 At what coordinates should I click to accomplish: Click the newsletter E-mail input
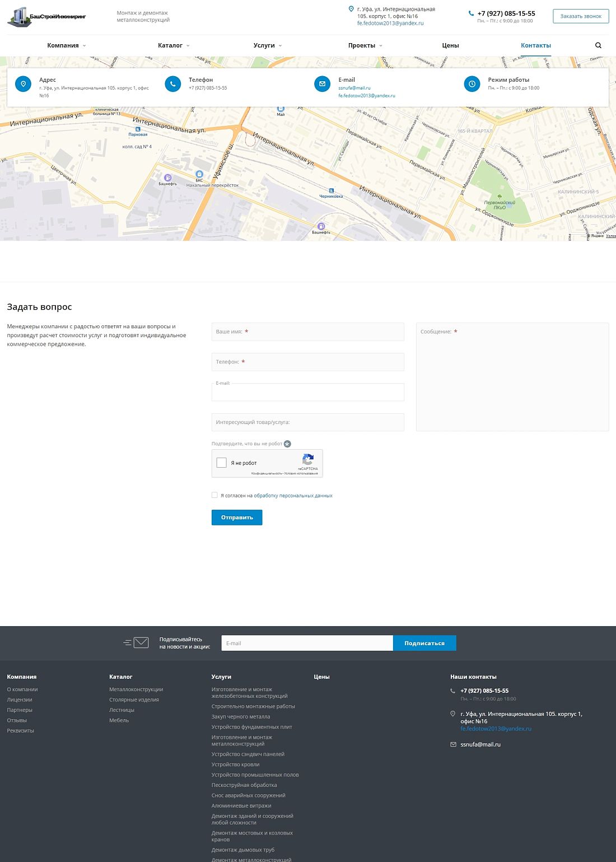[x=307, y=643]
